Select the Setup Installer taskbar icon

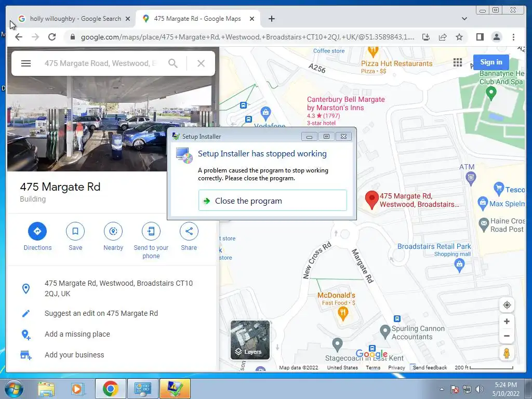(x=175, y=389)
